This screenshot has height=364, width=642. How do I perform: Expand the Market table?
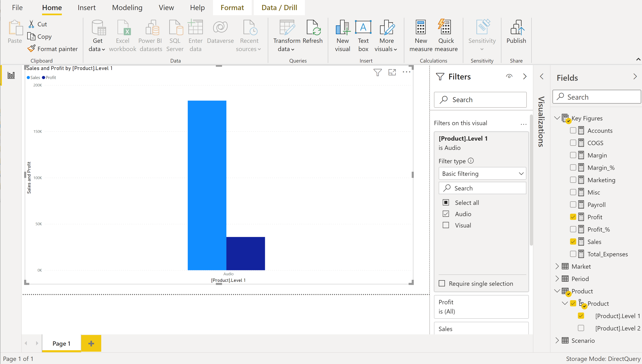(x=557, y=266)
